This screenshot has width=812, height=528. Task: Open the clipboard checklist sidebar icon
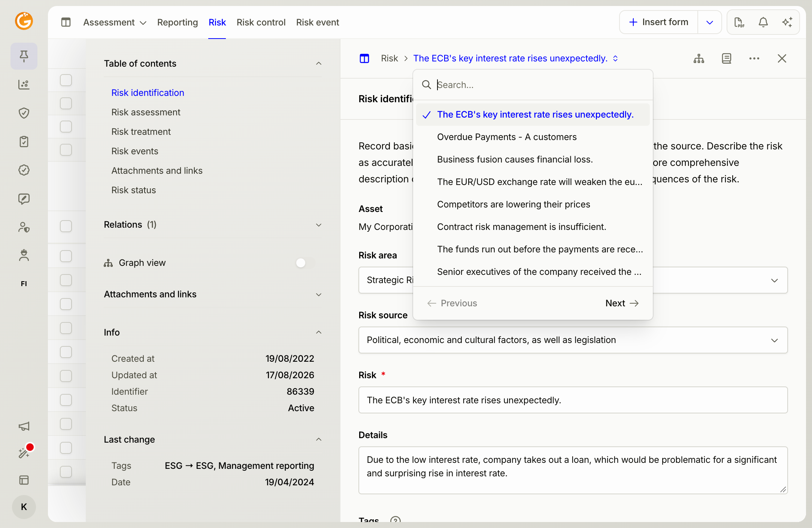pos(24,142)
